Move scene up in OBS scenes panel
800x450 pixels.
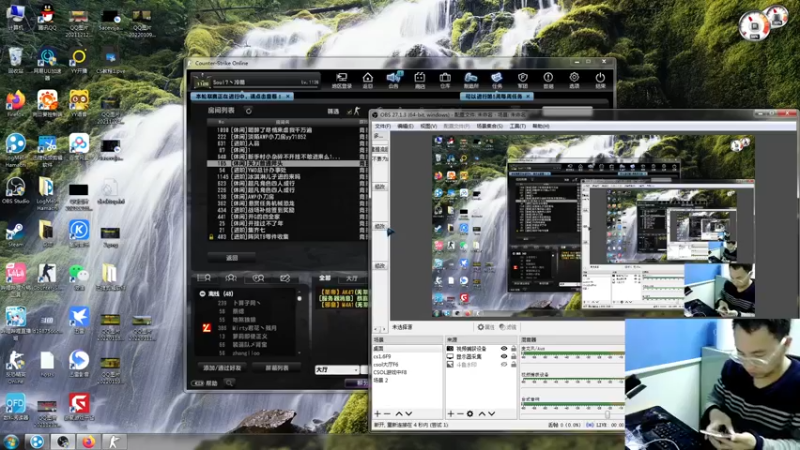pos(399,414)
